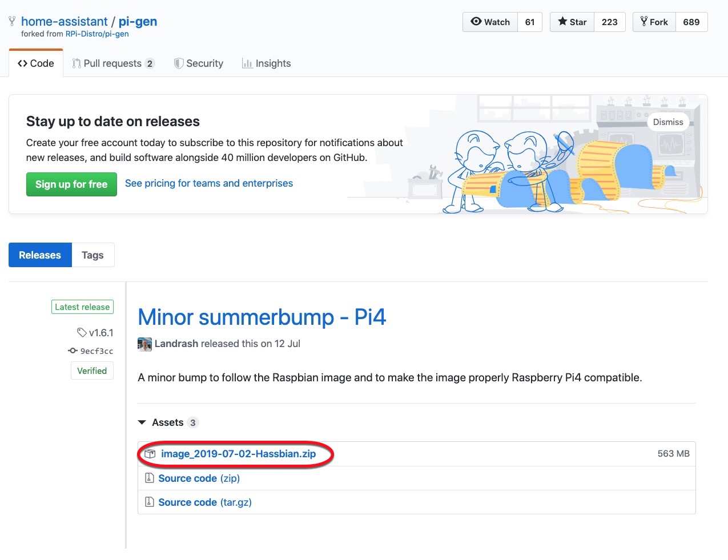Open the Minor summerbump - Pi4 release

click(x=262, y=317)
